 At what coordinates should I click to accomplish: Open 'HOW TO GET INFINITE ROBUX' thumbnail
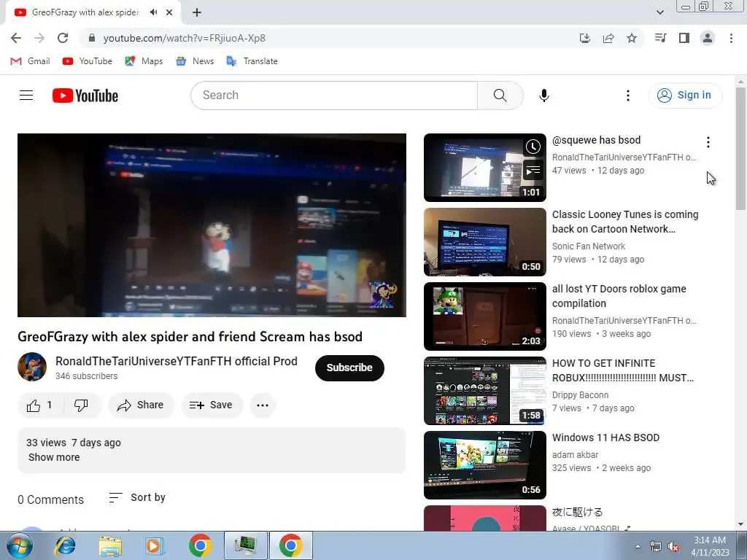tap(484, 391)
